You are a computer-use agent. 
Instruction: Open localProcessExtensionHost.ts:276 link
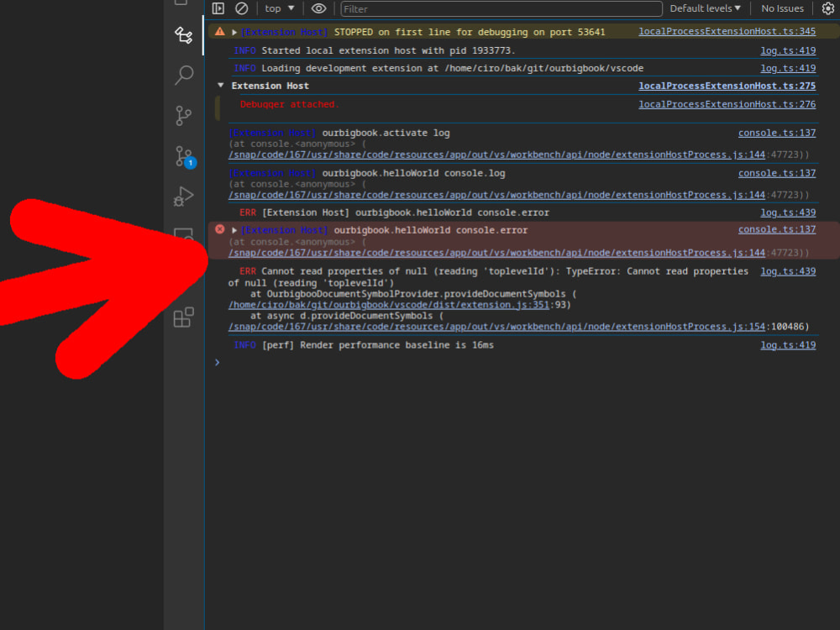tap(727, 104)
